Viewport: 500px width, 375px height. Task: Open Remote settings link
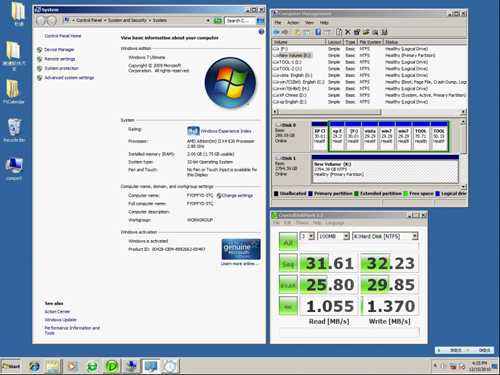click(60, 59)
